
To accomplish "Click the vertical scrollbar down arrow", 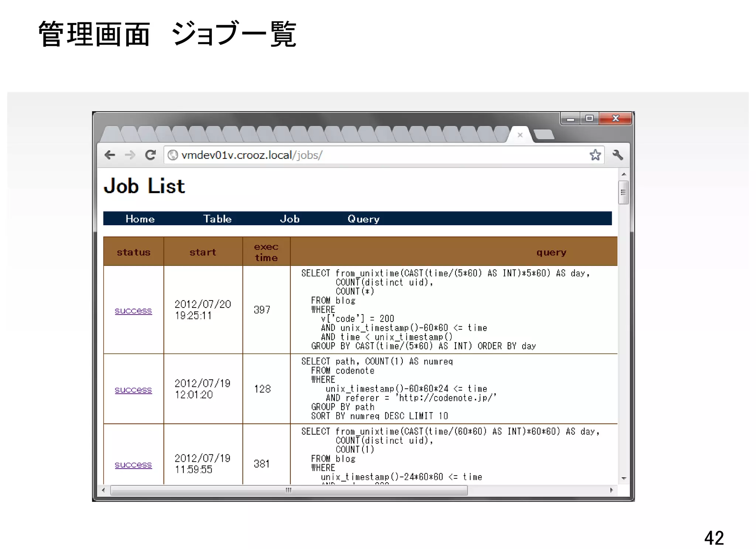I will point(623,478).
